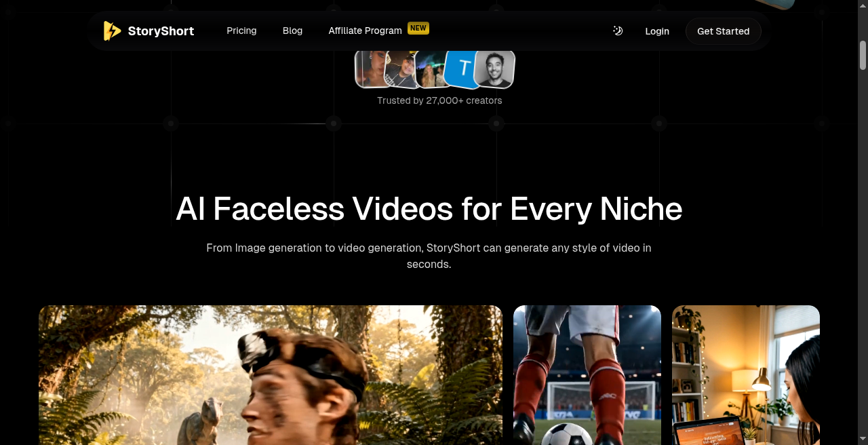
Task: Click the first creator avatar
Action: 370,69
